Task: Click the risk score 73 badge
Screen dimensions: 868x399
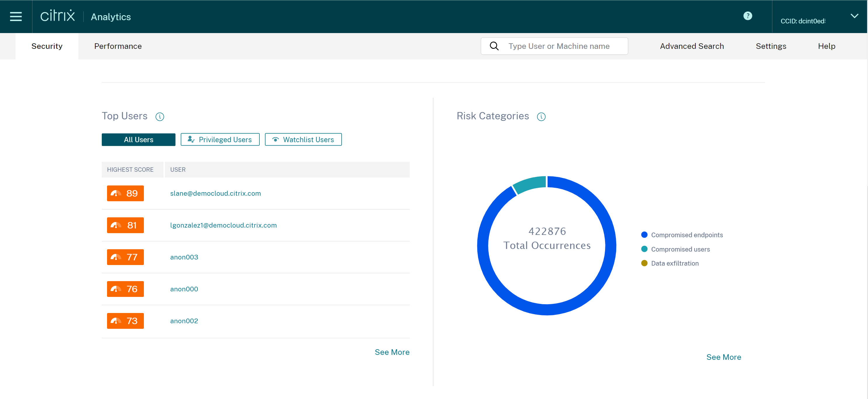Action: click(x=125, y=321)
